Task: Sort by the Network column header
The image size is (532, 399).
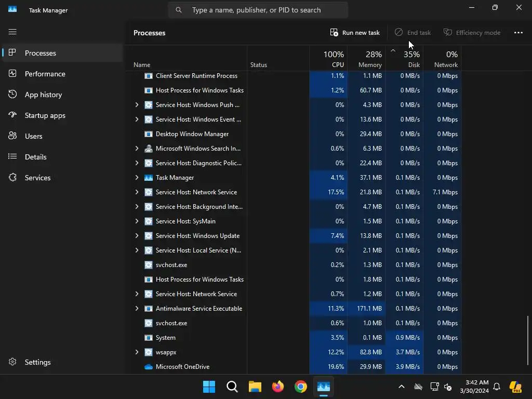Action: click(443, 59)
